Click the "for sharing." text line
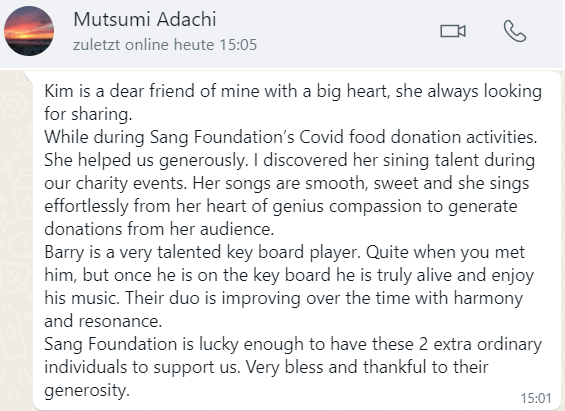This screenshot has height=411, width=565. [88, 114]
